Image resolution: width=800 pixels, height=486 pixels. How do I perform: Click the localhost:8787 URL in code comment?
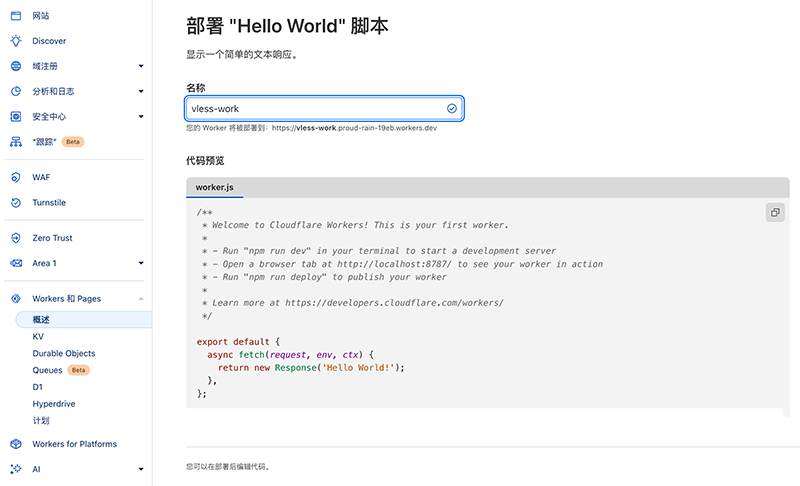click(x=394, y=264)
